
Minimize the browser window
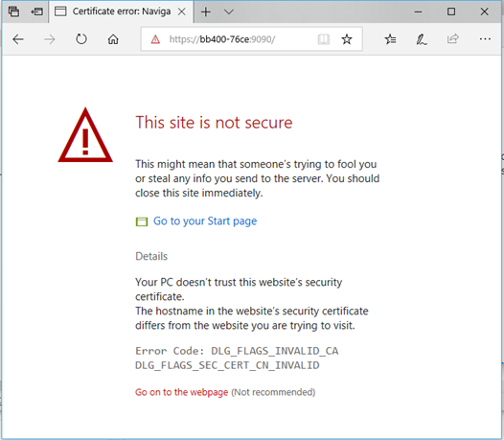point(418,12)
